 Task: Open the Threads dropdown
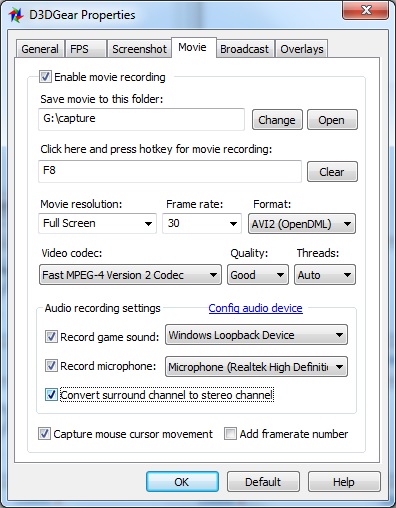pos(325,275)
